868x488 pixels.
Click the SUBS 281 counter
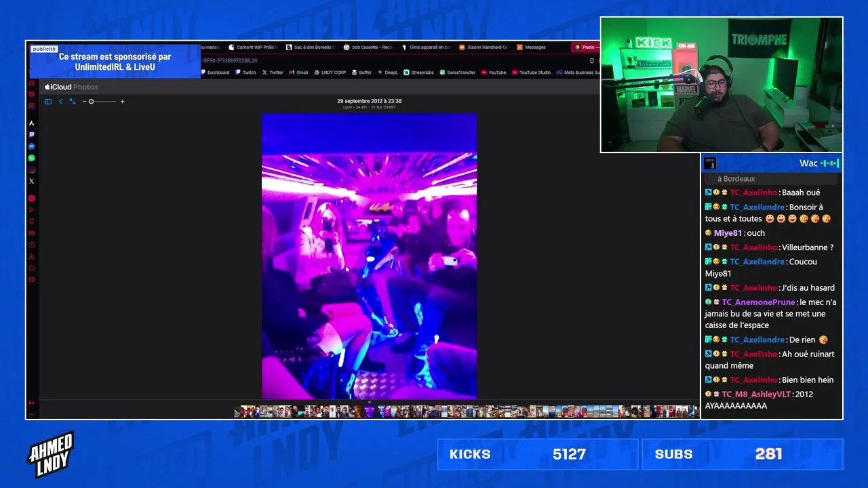pyautogui.click(x=743, y=454)
